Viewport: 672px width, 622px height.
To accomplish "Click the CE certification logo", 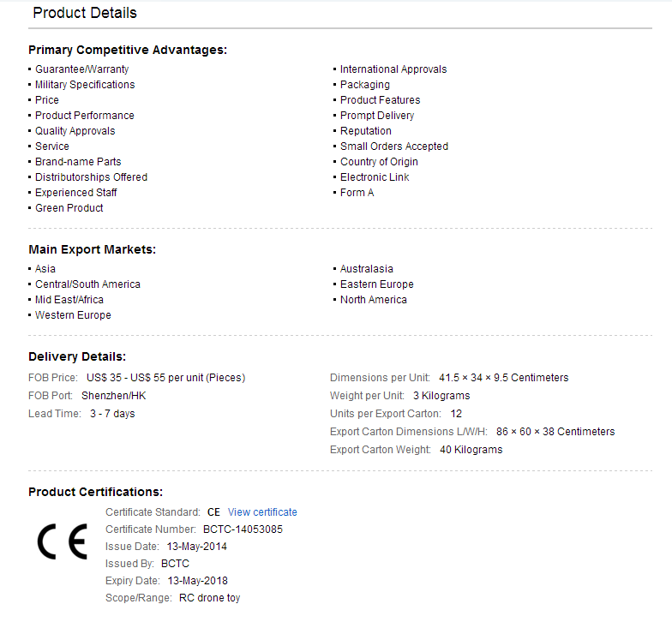I will pos(63,541).
